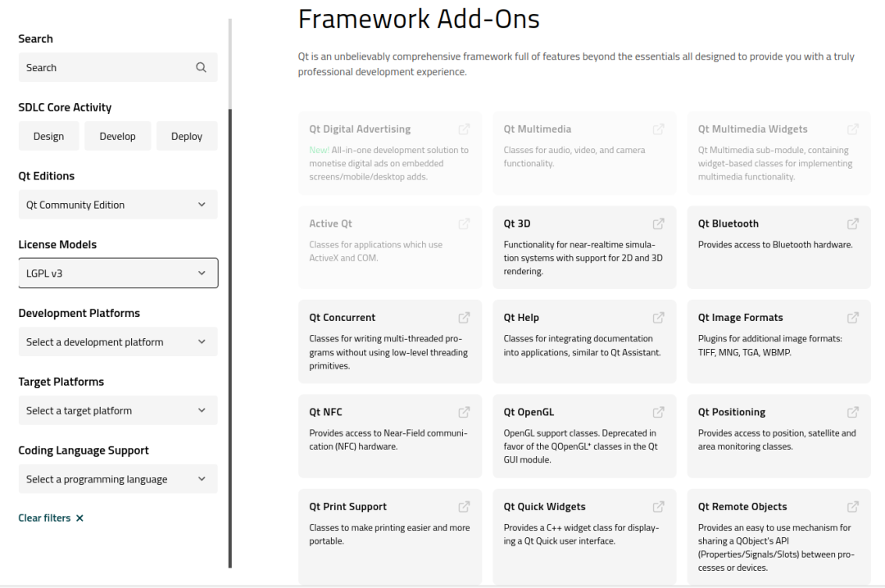
Task: Click Qt Digital Advertising card title
Action: point(360,129)
